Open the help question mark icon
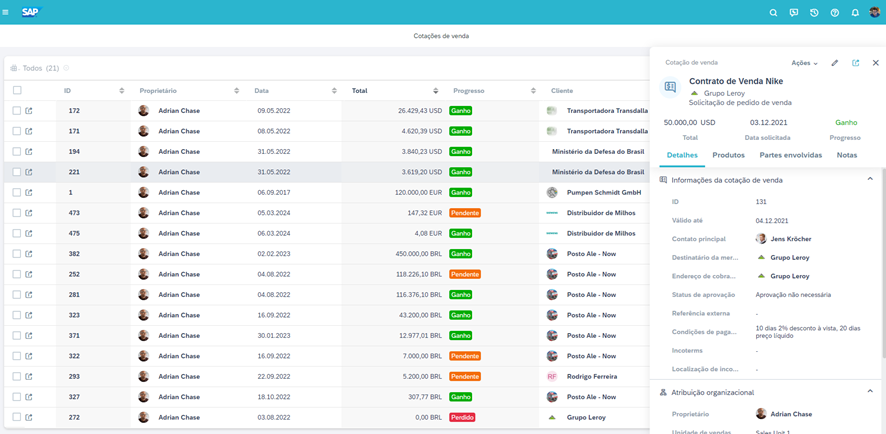The height and width of the screenshot is (434, 886). click(x=835, y=12)
